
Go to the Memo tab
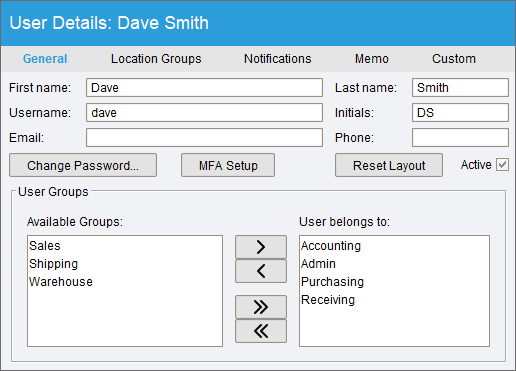point(372,59)
